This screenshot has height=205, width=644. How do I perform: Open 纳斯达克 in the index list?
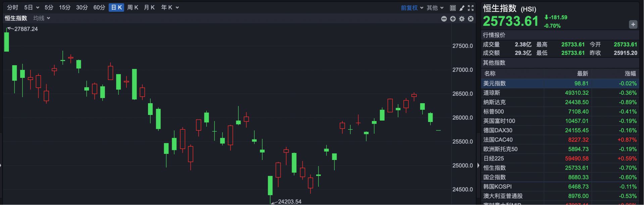(494, 102)
